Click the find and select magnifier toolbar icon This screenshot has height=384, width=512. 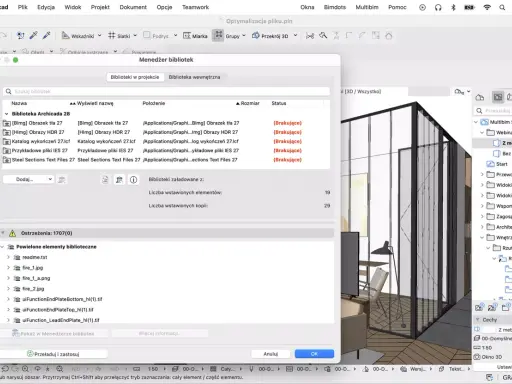[x=323, y=35]
